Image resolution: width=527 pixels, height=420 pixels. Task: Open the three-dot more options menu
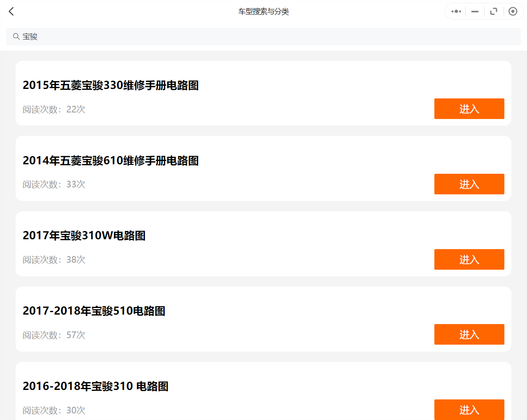(x=456, y=12)
